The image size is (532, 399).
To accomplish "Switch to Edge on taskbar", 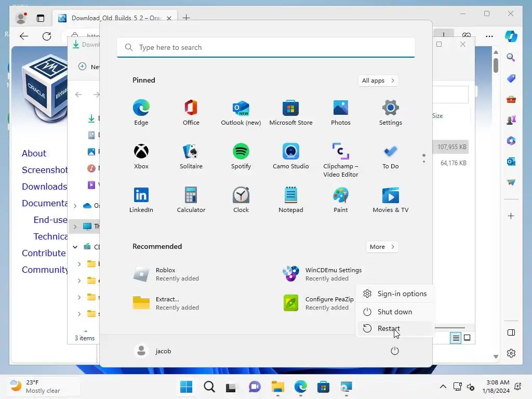I will [301, 387].
